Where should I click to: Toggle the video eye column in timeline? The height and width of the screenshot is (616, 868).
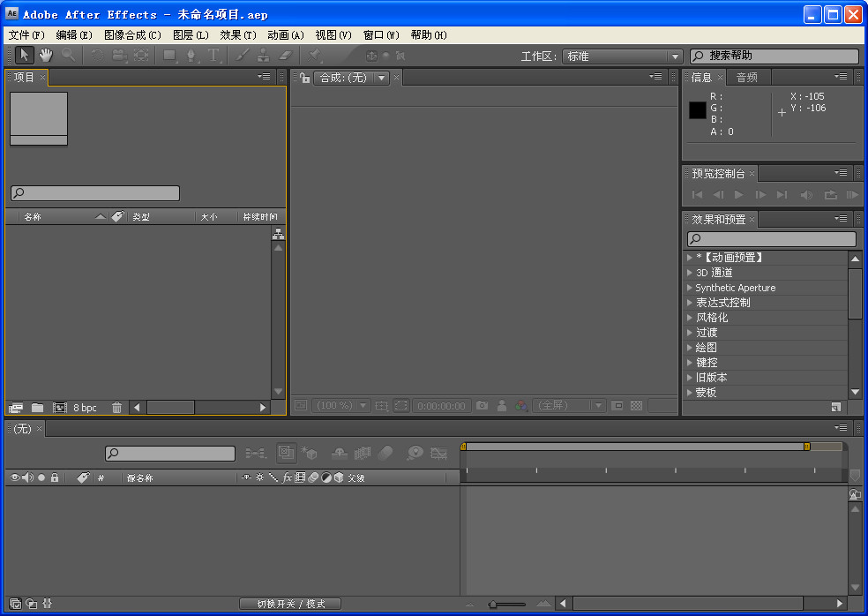(14, 477)
